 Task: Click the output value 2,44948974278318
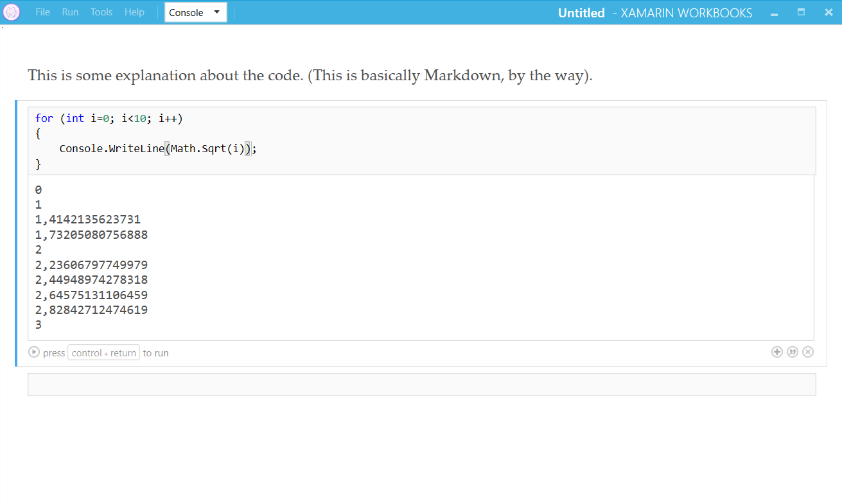coord(91,280)
